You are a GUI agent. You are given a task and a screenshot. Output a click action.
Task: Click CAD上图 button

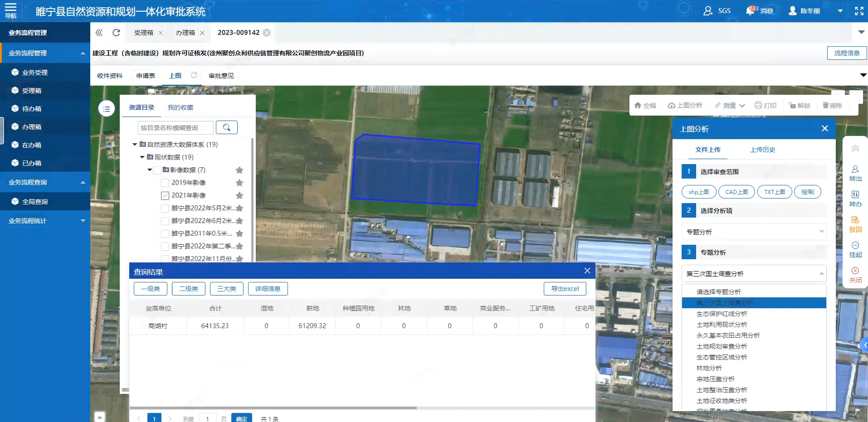click(x=737, y=192)
